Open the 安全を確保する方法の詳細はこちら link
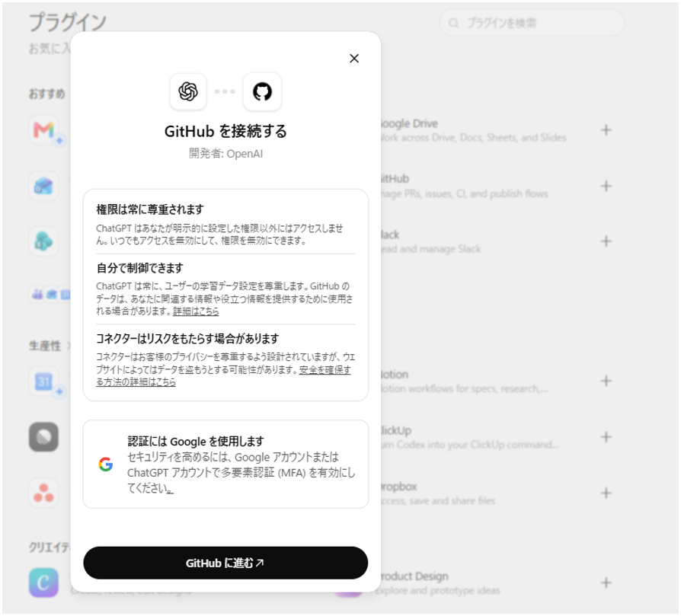This screenshot has height=616, width=681. (223, 376)
